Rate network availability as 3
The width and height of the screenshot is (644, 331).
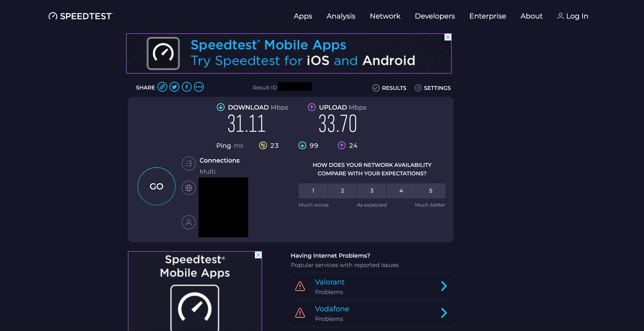click(x=372, y=191)
